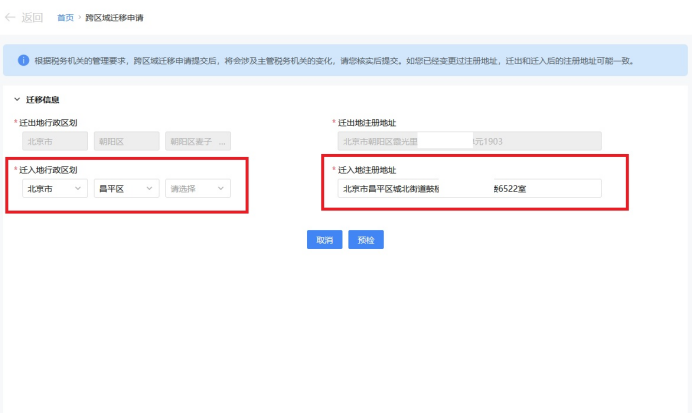Click the blue info icon in the notice banner

(23, 60)
